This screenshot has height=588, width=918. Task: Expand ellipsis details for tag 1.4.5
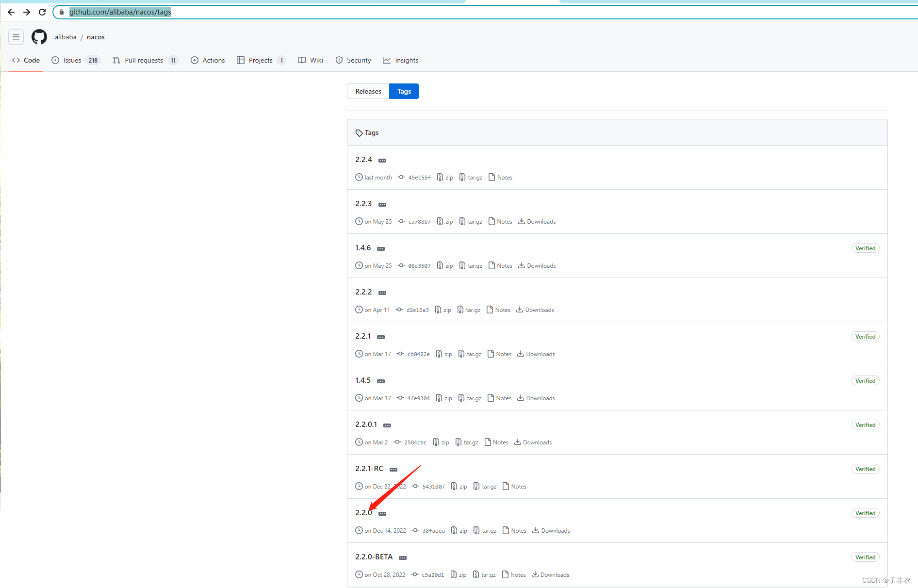(381, 381)
